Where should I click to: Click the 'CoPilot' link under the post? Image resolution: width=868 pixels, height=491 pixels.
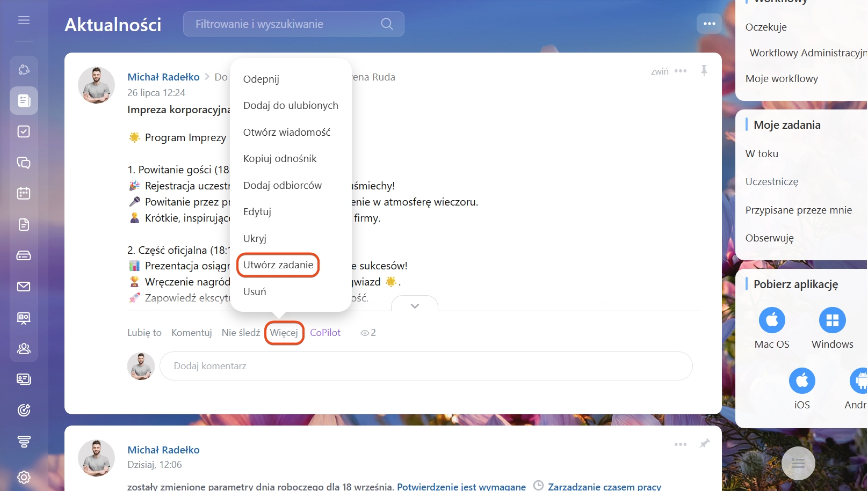[325, 333]
